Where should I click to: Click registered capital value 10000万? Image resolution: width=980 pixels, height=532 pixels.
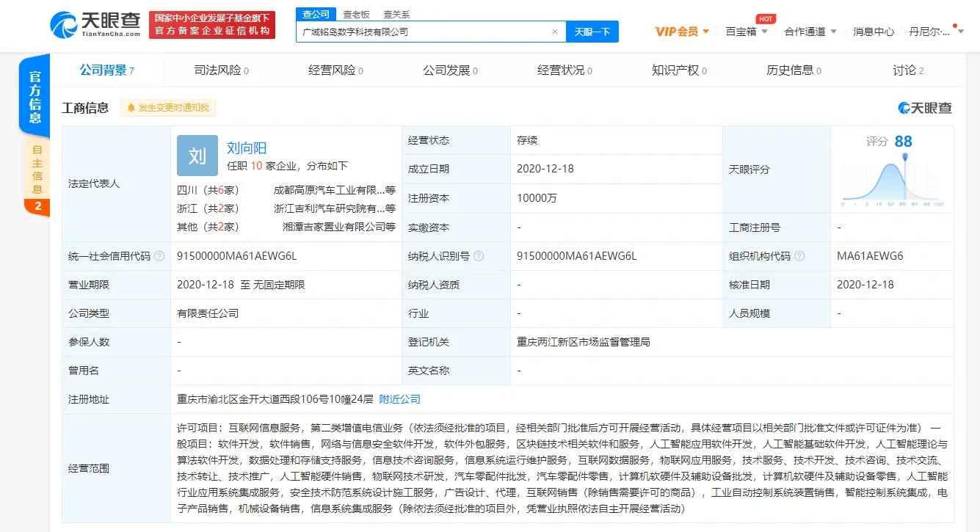pos(538,198)
